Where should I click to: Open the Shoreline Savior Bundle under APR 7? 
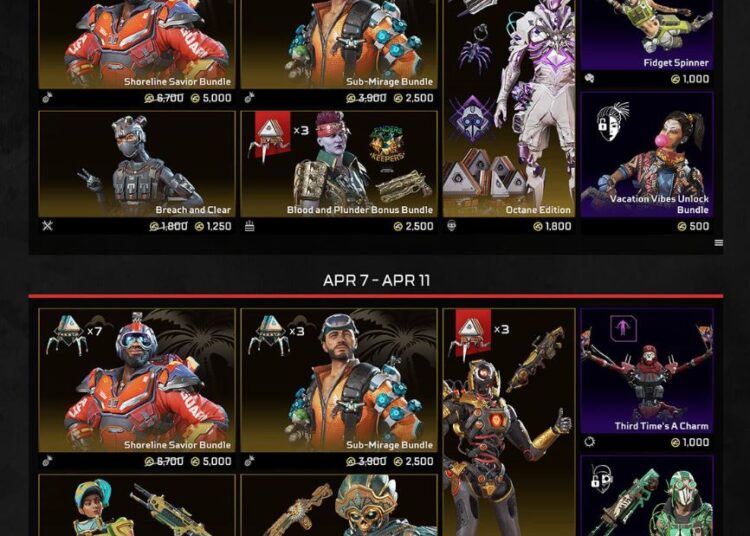point(137,380)
